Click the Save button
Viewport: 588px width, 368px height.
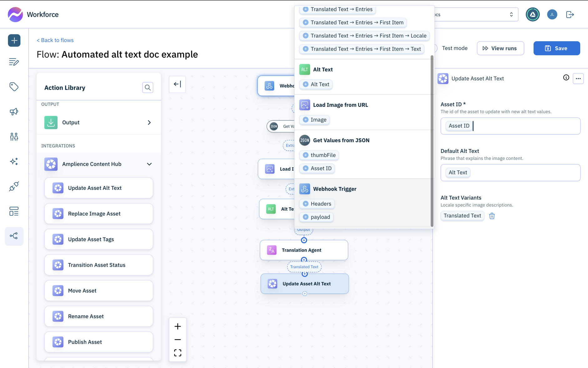click(556, 48)
